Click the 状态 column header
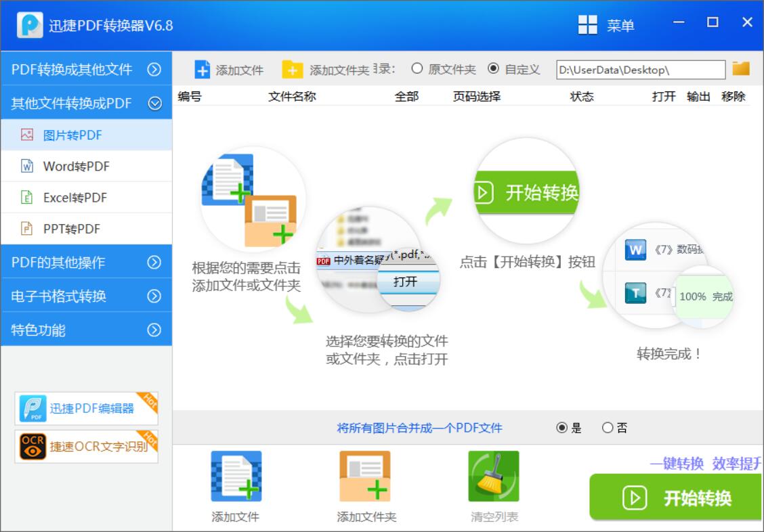This screenshot has width=764, height=532. 582,96
